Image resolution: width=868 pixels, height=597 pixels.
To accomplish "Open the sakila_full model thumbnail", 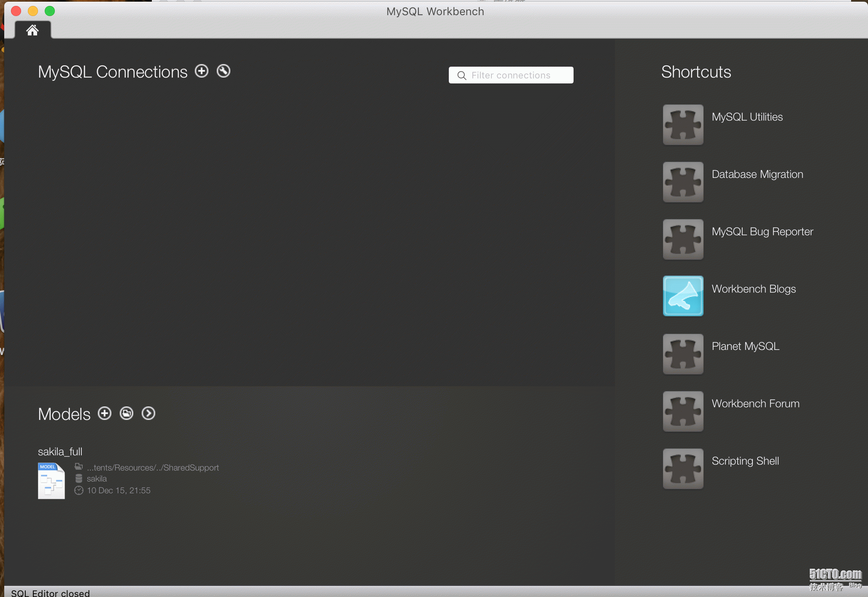I will pos(51,481).
